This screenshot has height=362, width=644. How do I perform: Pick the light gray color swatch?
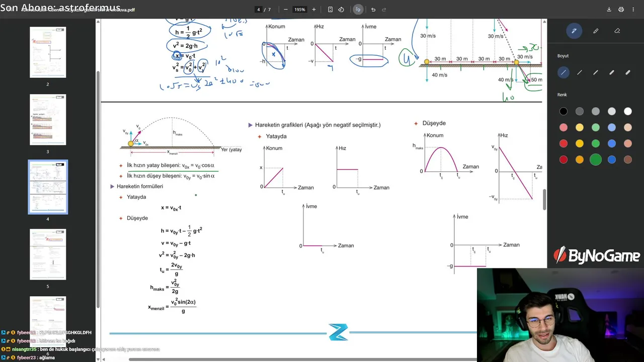[x=612, y=112]
